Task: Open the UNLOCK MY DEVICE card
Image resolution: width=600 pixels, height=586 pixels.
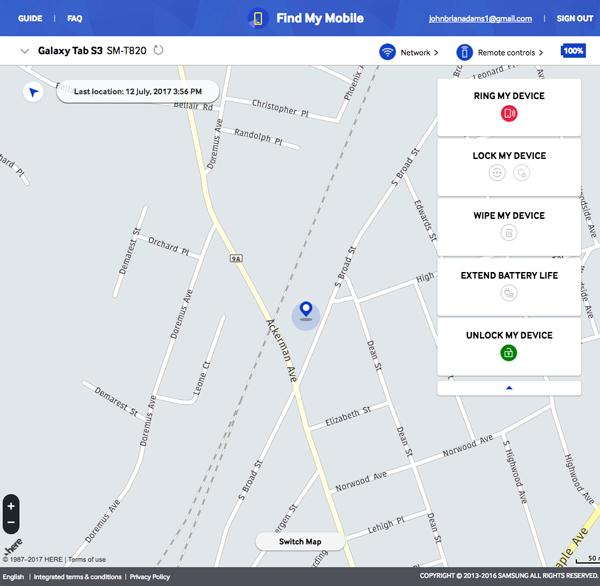Action: coord(509,347)
